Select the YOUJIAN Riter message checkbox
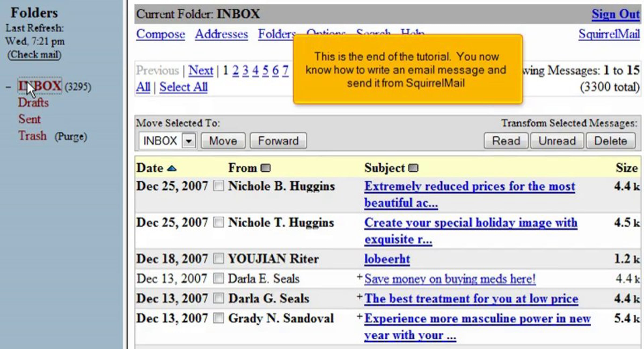Screen dimensions: 644x349 [218, 259]
